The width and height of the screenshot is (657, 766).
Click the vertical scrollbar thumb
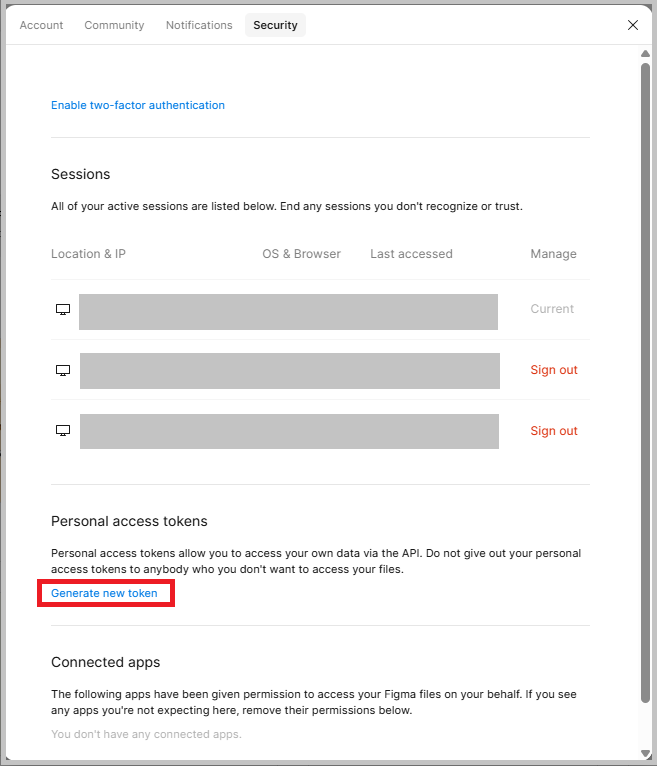(645, 383)
